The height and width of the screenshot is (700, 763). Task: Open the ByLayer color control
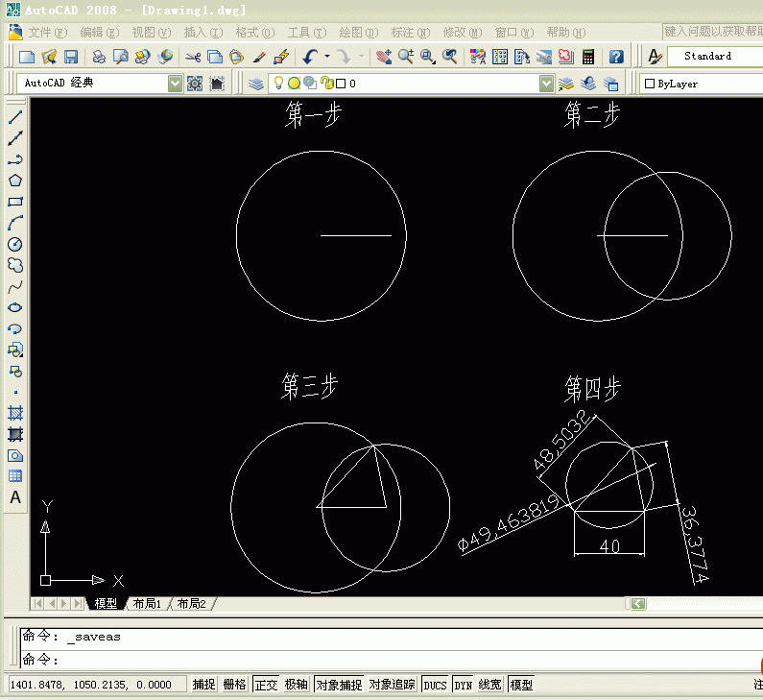[702, 84]
